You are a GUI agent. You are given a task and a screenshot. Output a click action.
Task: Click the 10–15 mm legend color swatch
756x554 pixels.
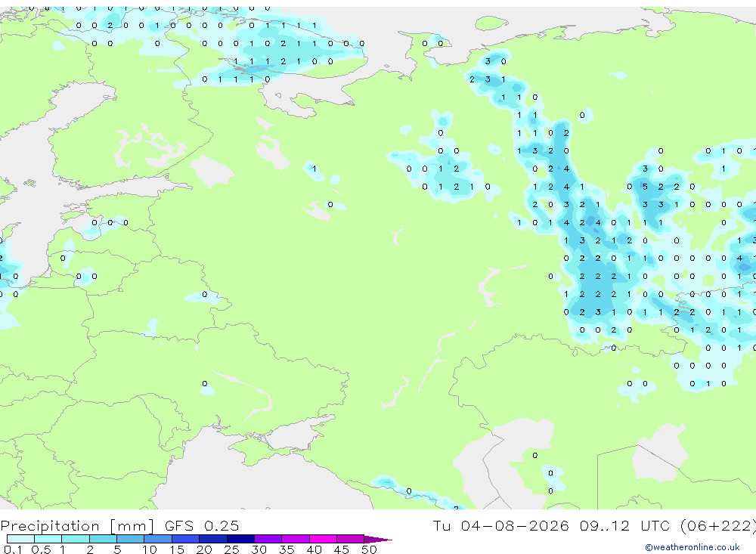tap(158, 539)
